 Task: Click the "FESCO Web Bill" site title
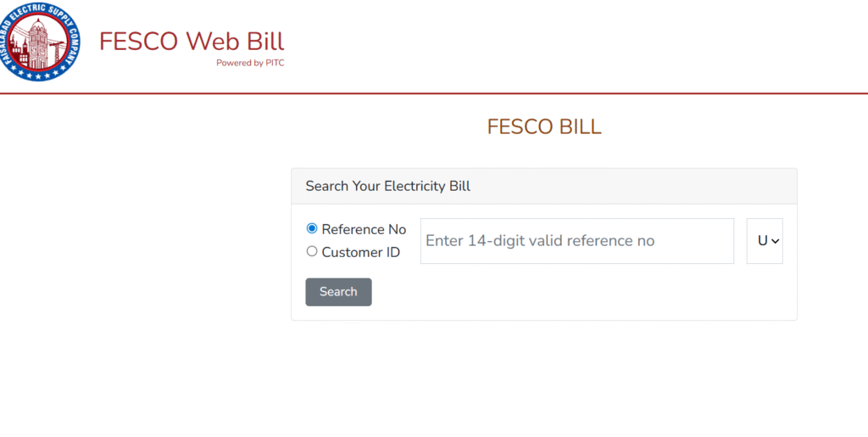click(x=192, y=42)
